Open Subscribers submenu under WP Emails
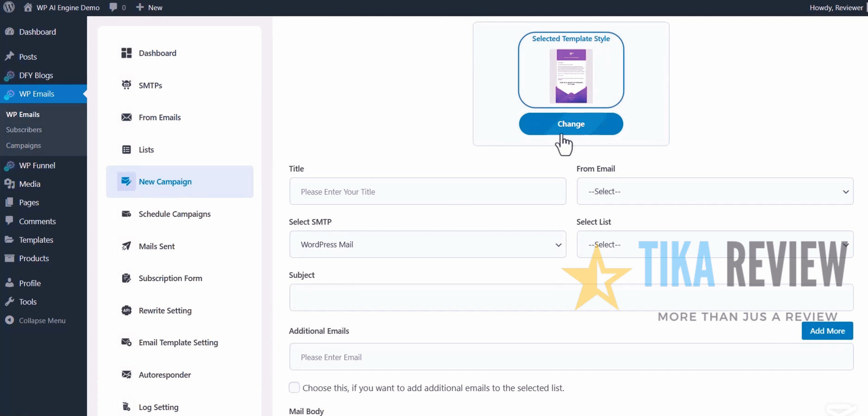This screenshot has width=868, height=416. pos(24,130)
